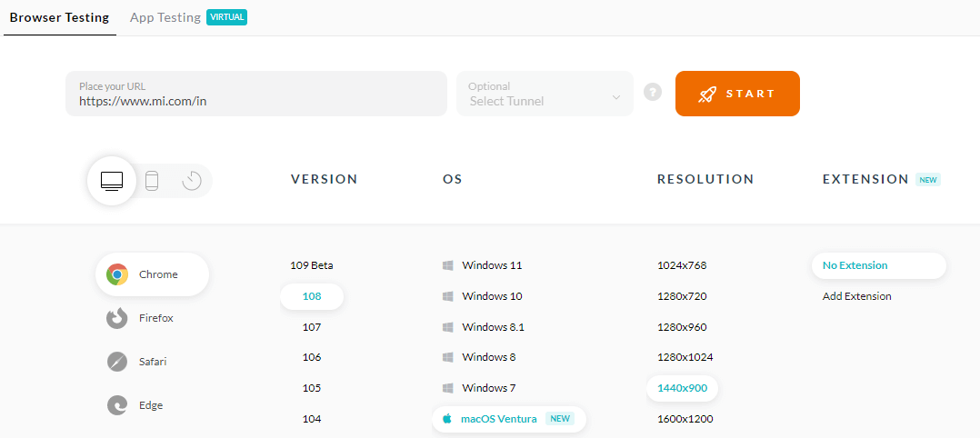Viewport: 980px width, 438px height.
Task: Click the recent history clock icon
Action: pos(191,181)
